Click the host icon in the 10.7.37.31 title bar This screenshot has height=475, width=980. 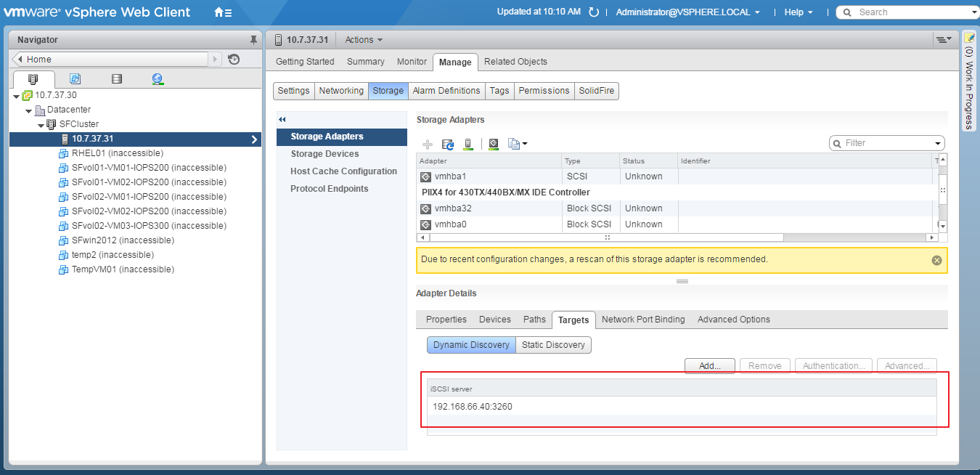coord(279,40)
